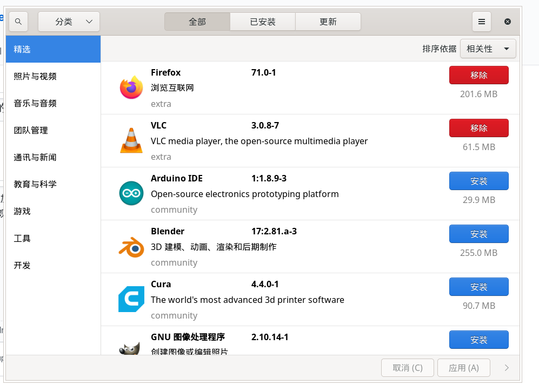Select the Arduino IDE icon
Viewport: 539px width, 392px height.
[x=131, y=192]
